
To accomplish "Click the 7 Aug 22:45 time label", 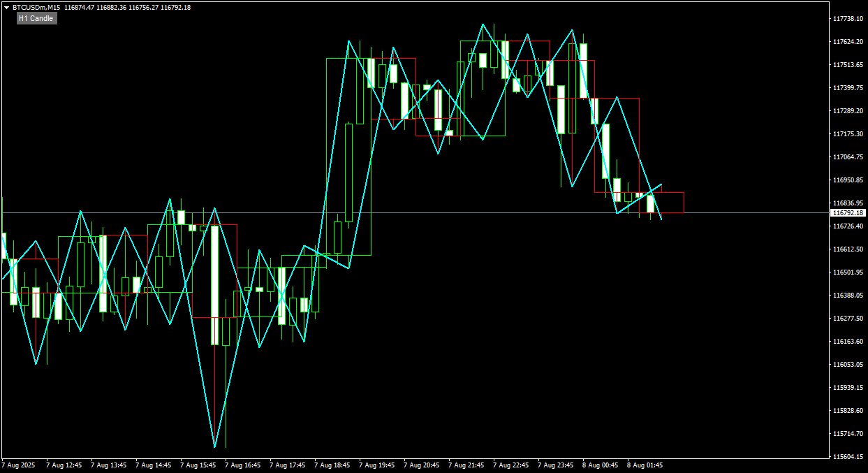I will (x=511, y=465).
